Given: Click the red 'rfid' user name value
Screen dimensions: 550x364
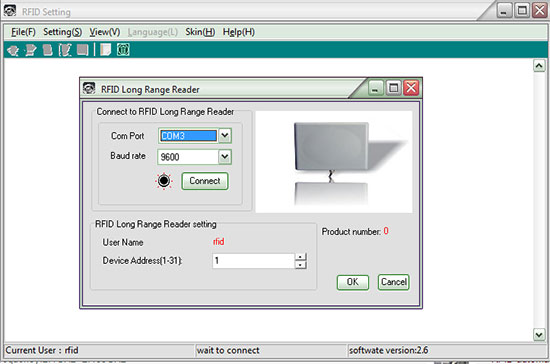Looking at the screenshot, I should click(219, 241).
